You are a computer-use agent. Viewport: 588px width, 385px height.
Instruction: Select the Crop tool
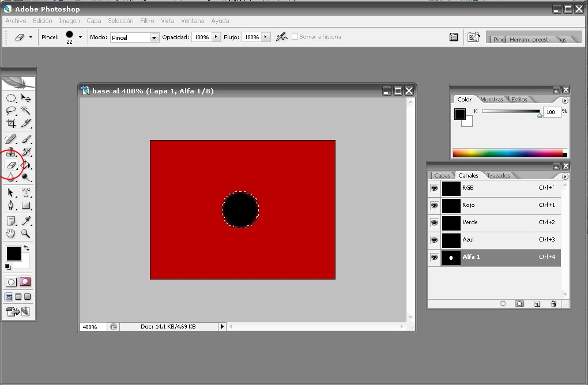(11, 123)
